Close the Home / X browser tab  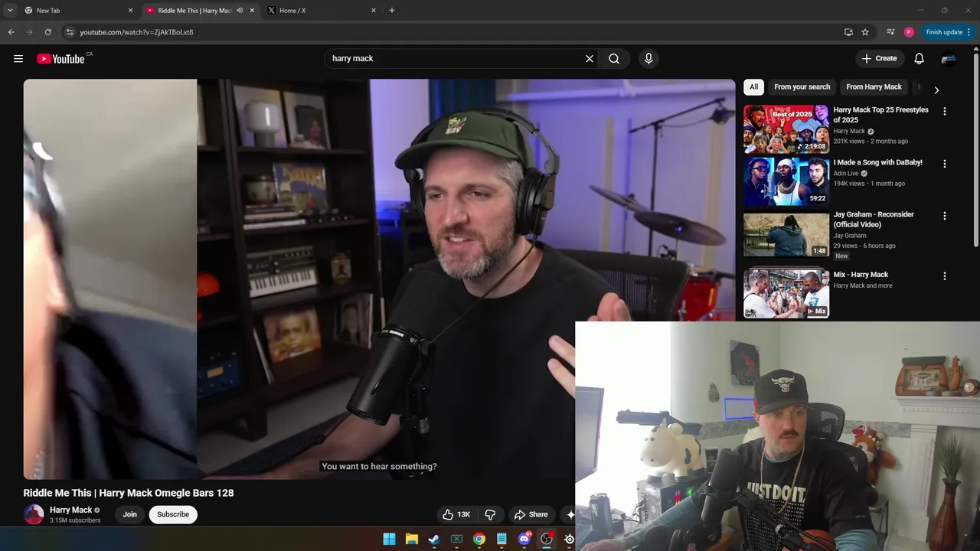374,11
